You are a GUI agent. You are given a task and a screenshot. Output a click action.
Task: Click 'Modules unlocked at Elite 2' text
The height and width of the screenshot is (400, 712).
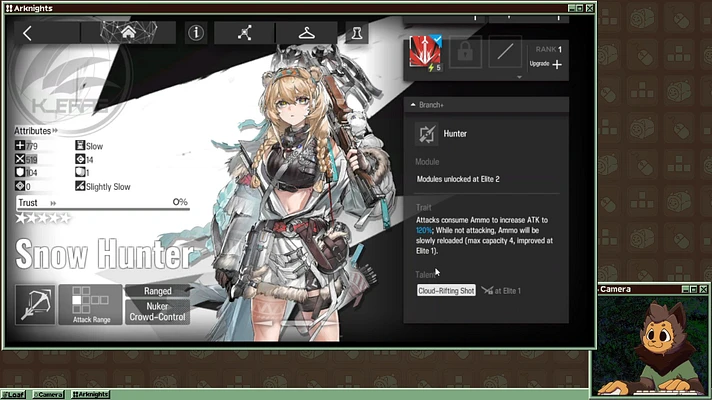pos(458,179)
